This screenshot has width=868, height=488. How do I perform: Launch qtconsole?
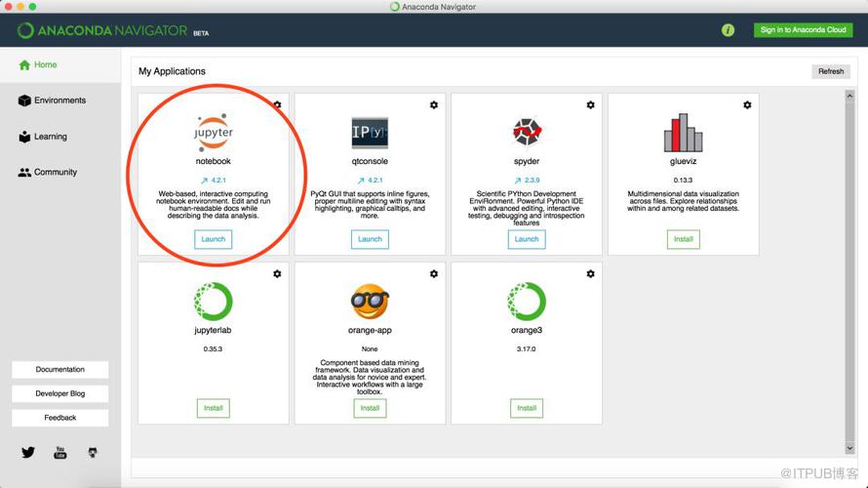[370, 239]
